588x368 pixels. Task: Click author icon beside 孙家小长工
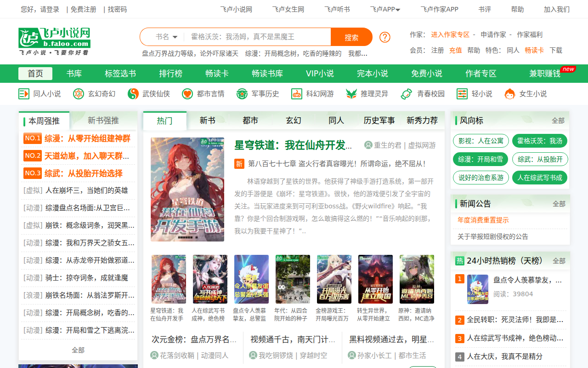(352, 355)
